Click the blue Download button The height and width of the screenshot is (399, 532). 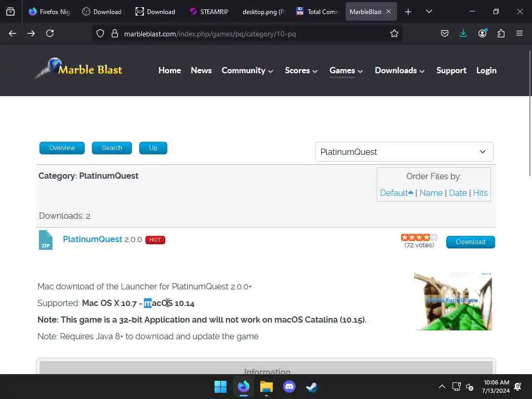point(470,242)
